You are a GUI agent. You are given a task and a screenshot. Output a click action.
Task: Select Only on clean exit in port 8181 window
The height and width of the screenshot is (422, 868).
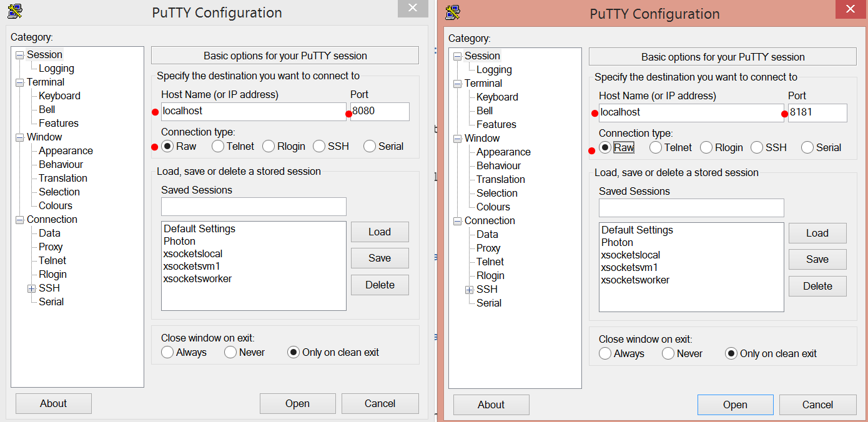731,353
